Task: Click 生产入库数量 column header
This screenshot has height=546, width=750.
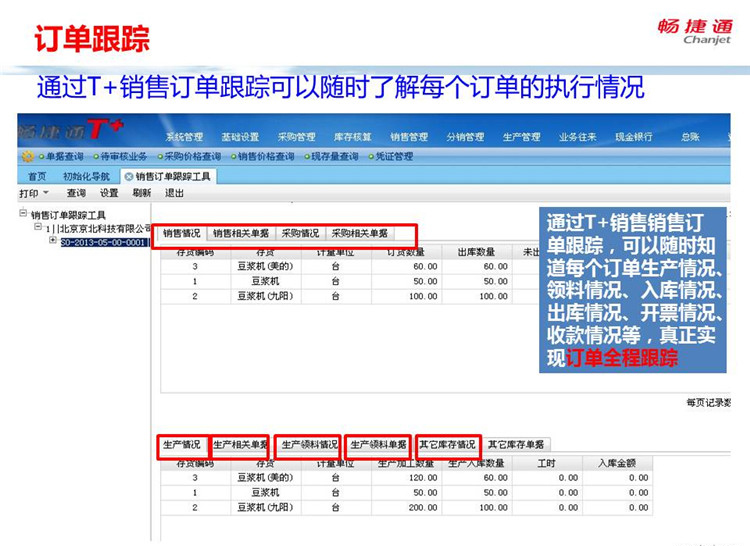Action: point(476,463)
